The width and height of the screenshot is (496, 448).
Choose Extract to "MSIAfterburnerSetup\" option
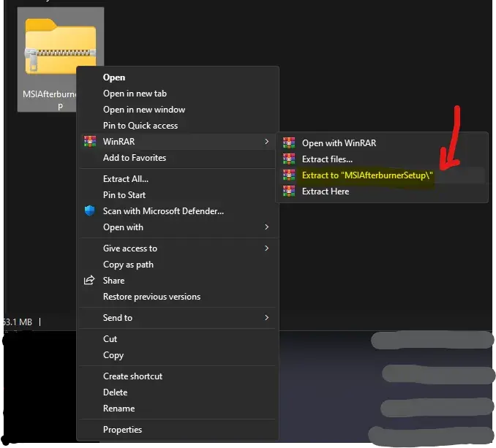(x=367, y=175)
